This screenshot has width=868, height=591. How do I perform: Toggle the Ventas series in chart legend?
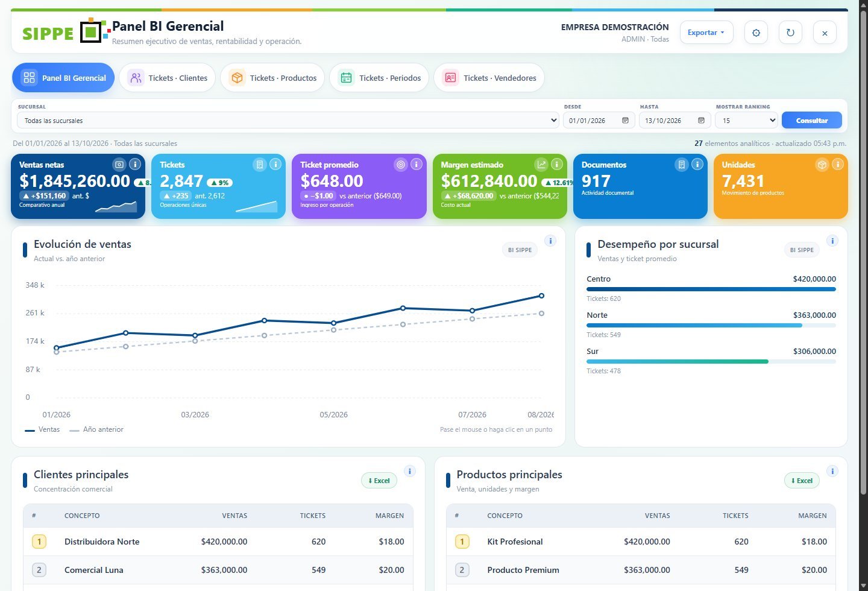[x=42, y=429]
